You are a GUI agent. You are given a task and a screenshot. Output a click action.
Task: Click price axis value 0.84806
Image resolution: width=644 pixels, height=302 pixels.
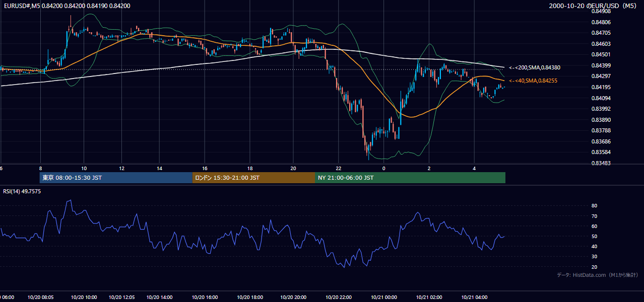600,22
